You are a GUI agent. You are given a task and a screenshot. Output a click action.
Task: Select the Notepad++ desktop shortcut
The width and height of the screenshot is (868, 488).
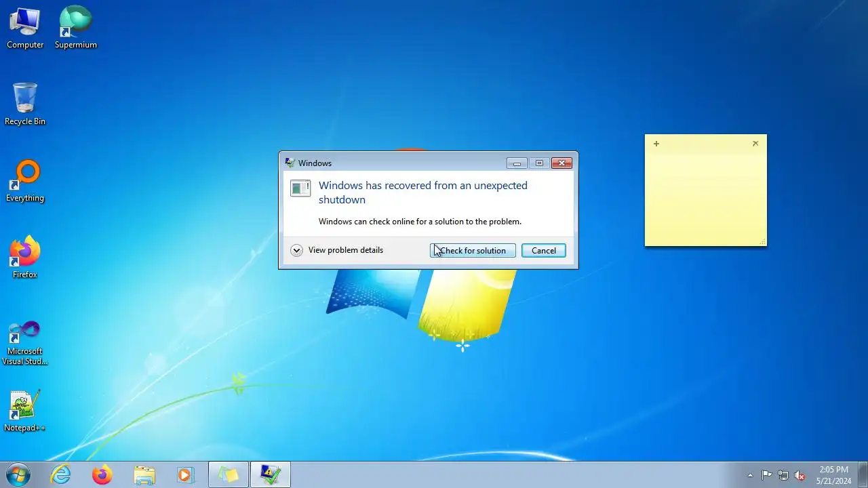point(25,411)
